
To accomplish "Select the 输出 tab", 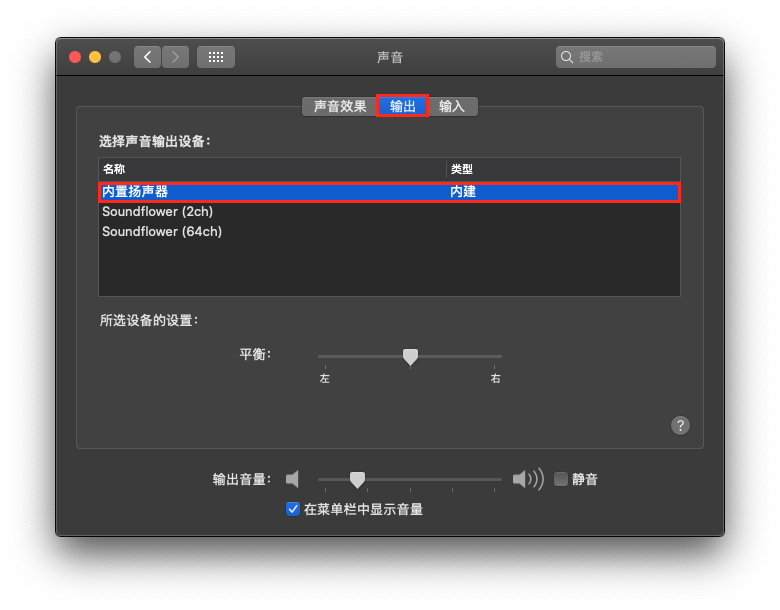I will pos(403,106).
